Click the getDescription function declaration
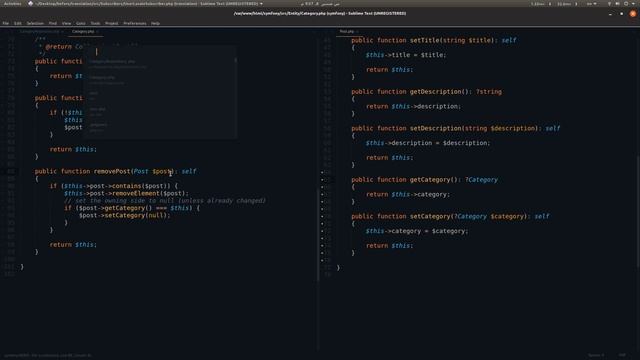The image size is (640, 360). point(427,92)
